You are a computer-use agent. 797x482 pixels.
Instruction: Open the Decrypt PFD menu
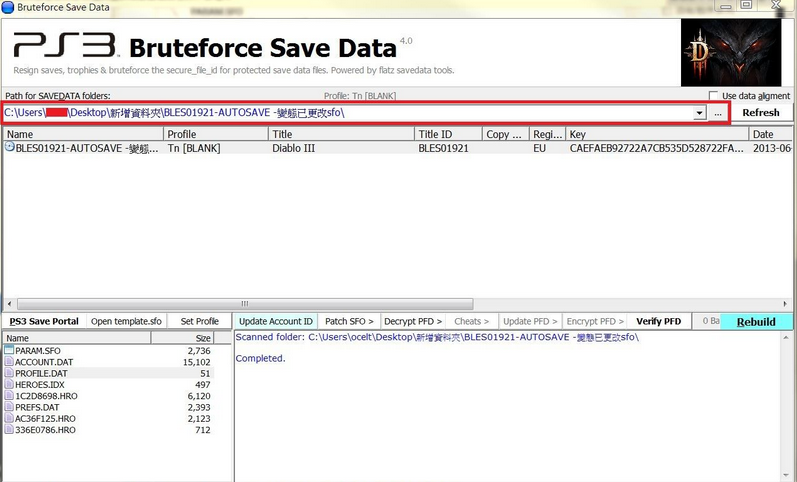[x=413, y=321]
